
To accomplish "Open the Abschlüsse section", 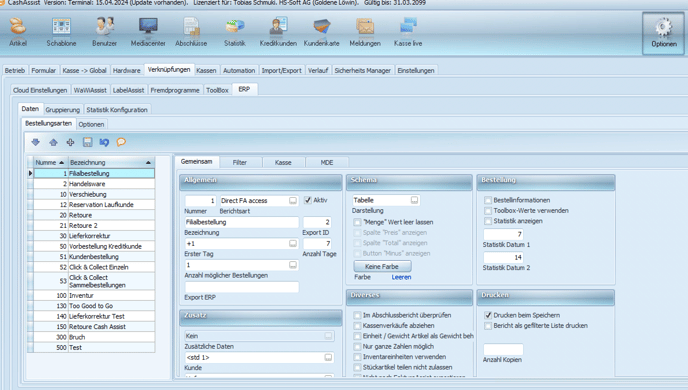I will point(191,32).
